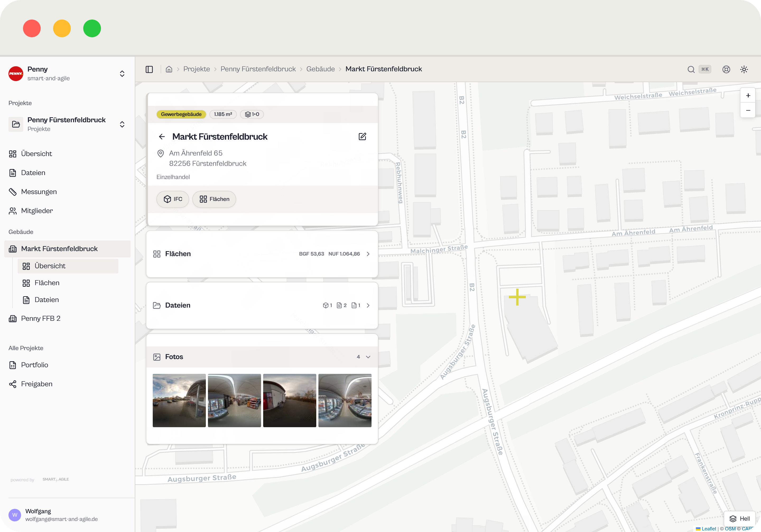Collapse the Fotos section chevron

click(x=368, y=357)
